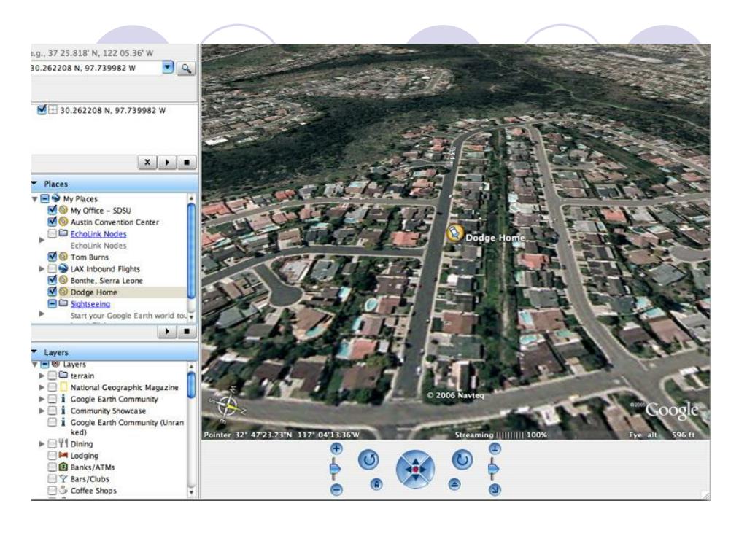Click the Sightseeing folder icon

[x=63, y=303]
